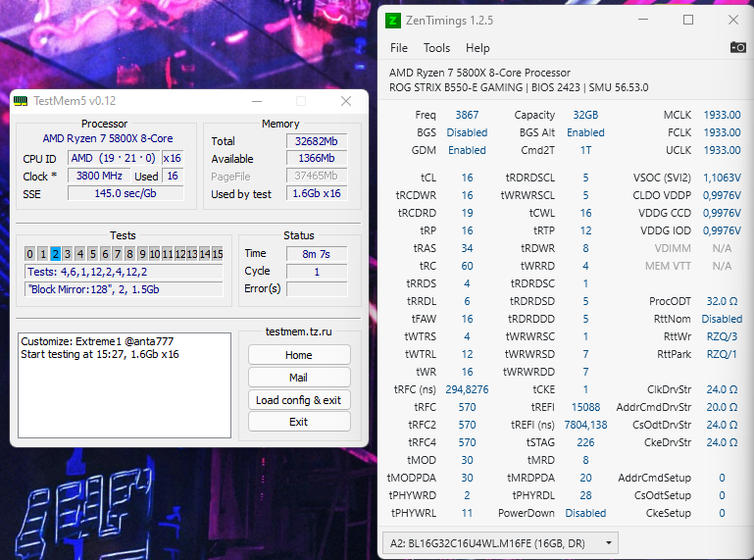This screenshot has height=560, width=754.
Task: Click the testmem.tz.ru label
Action: (299, 331)
